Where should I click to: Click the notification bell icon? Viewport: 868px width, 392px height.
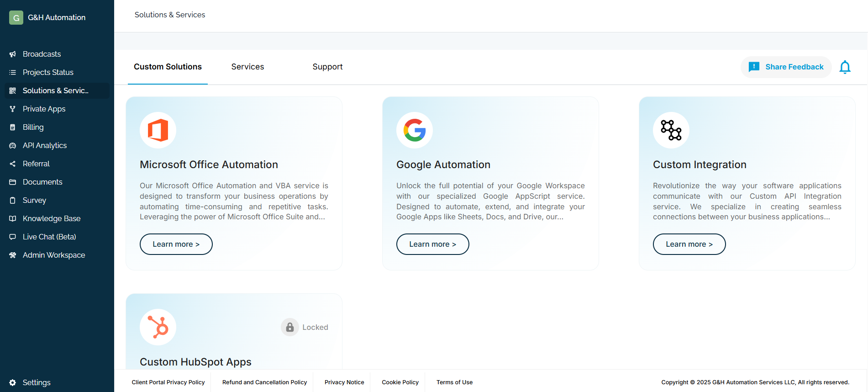pos(845,67)
